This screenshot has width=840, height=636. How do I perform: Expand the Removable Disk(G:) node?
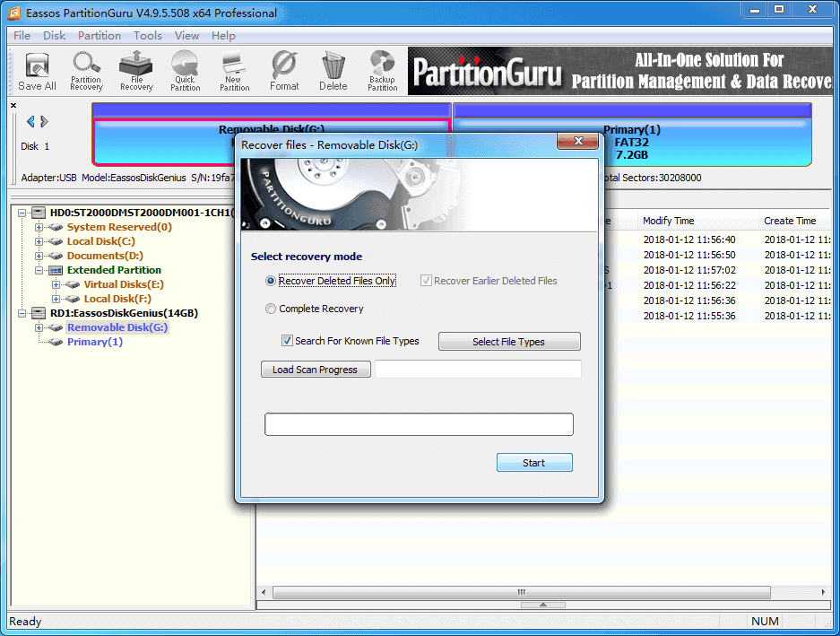[x=39, y=327]
